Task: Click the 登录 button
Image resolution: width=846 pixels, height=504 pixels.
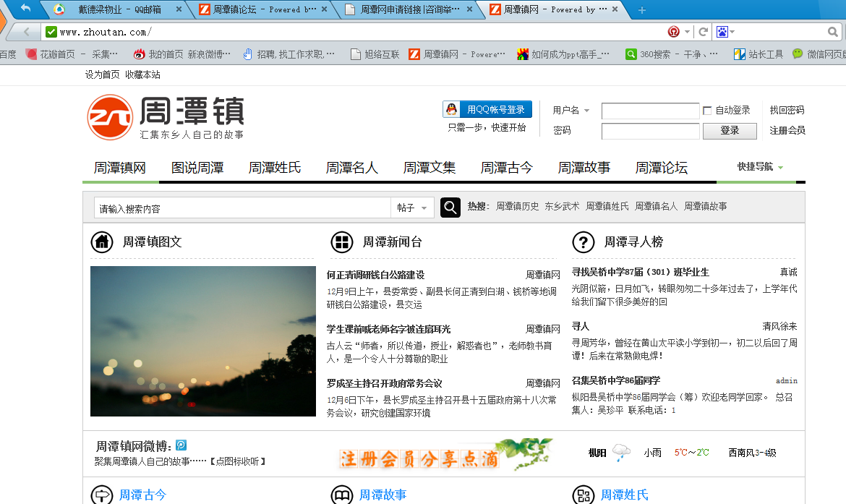Action: coord(730,131)
